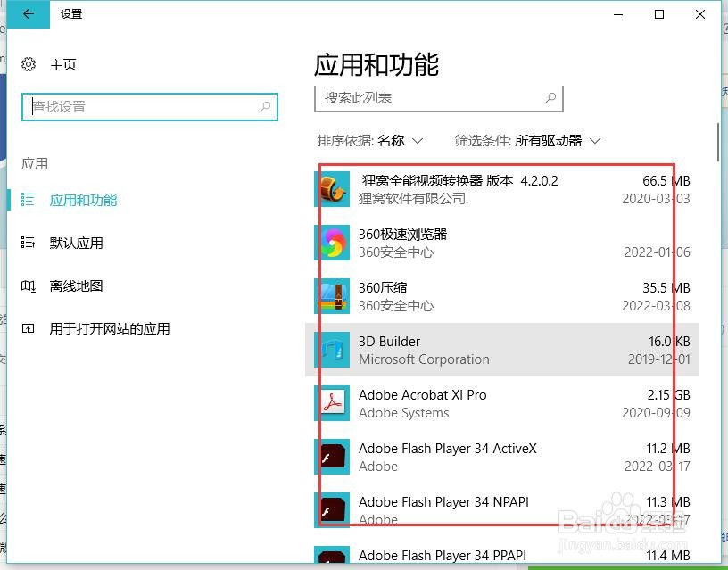Image resolution: width=728 pixels, height=570 pixels.
Task: Select the 360极速浏览器 entry
Action: [x=502, y=243]
